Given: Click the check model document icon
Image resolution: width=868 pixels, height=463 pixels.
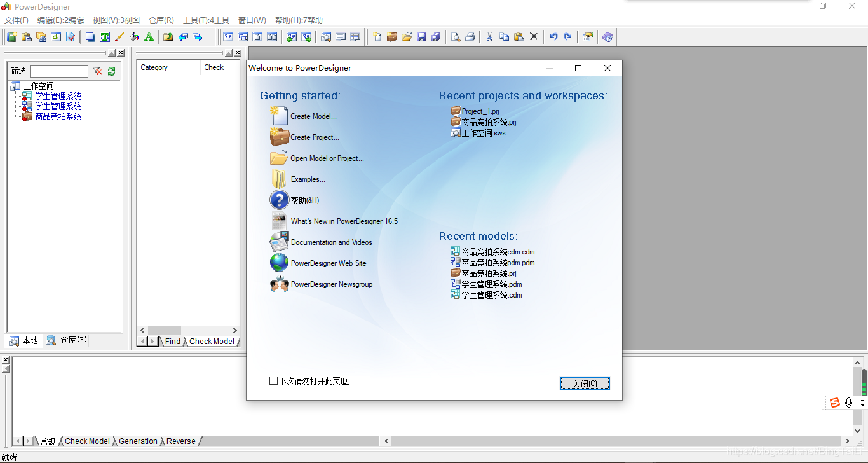Looking at the screenshot, I should (71, 37).
